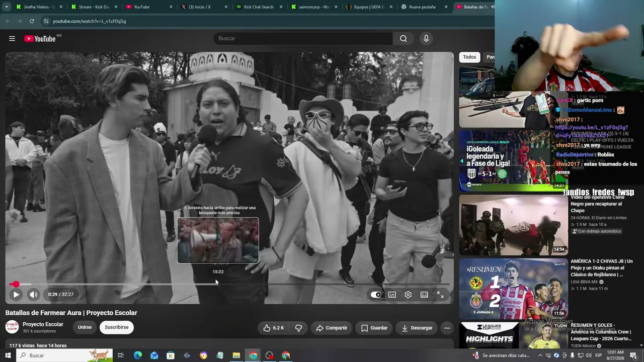Open Proyecto Escolar channel name link

click(43, 324)
